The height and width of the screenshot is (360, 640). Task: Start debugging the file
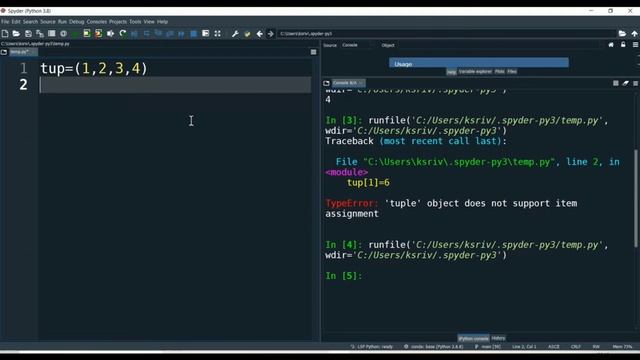(x=134, y=33)
